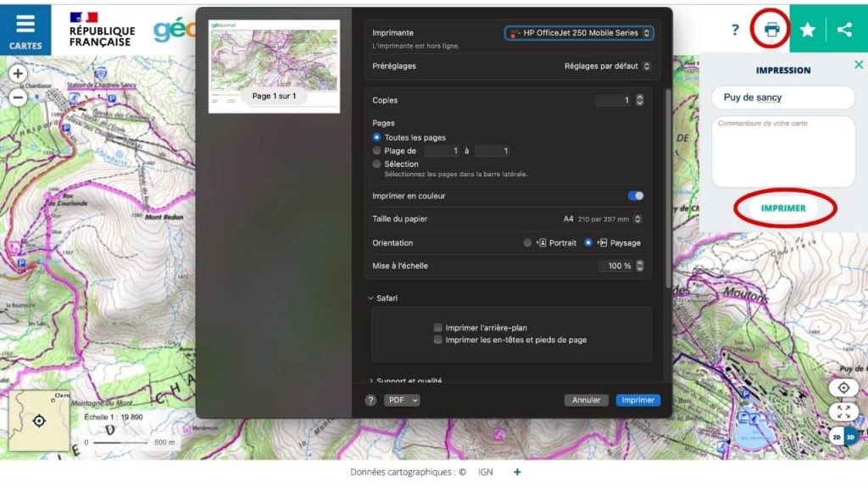Screen dimensions: 868x488
Task: Collapse the Safari section
Action: (371, 298)
